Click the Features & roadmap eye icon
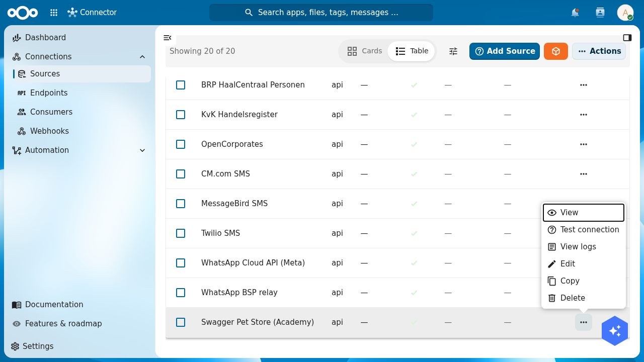 coord(17,324)
